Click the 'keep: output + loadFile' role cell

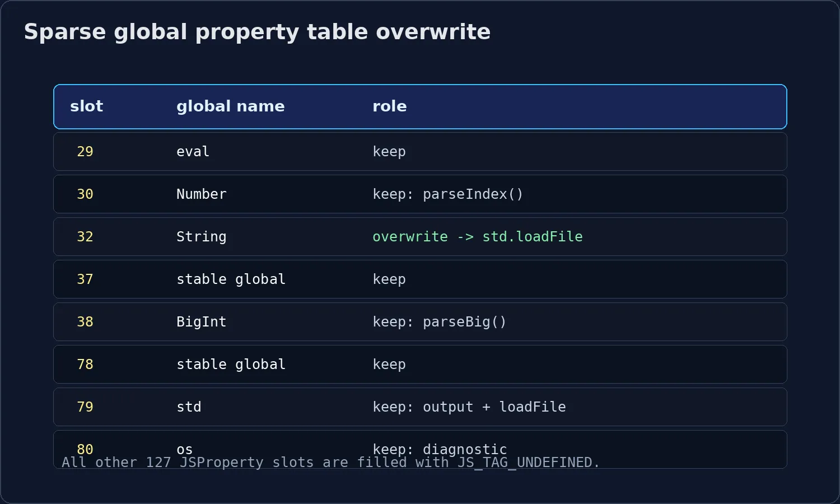point(469,407)
